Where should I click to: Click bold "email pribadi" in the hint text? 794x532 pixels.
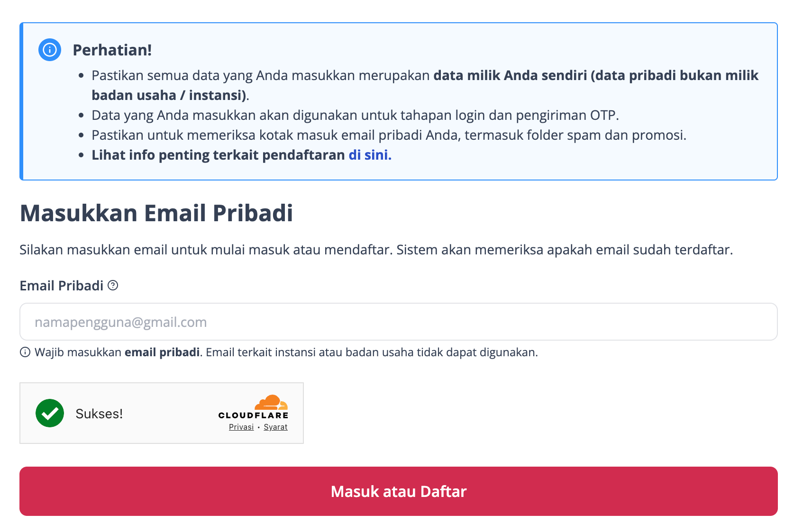click(x=162, y=352)
